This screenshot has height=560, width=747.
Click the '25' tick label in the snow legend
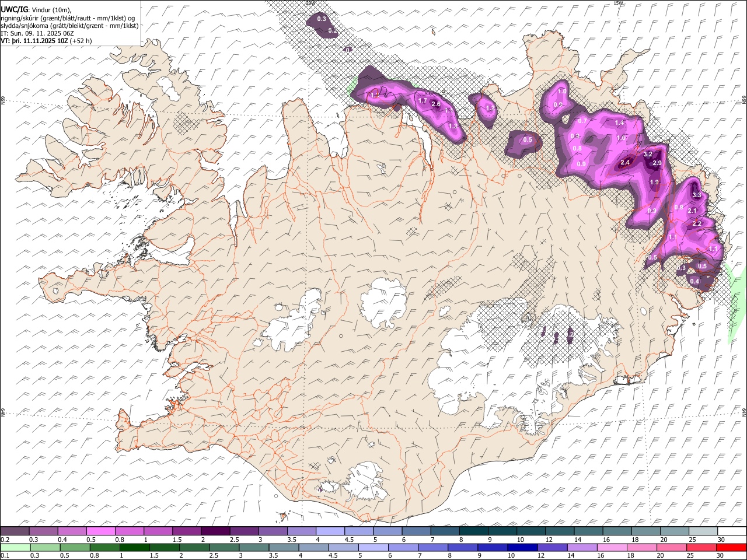[x=692, y=540]
